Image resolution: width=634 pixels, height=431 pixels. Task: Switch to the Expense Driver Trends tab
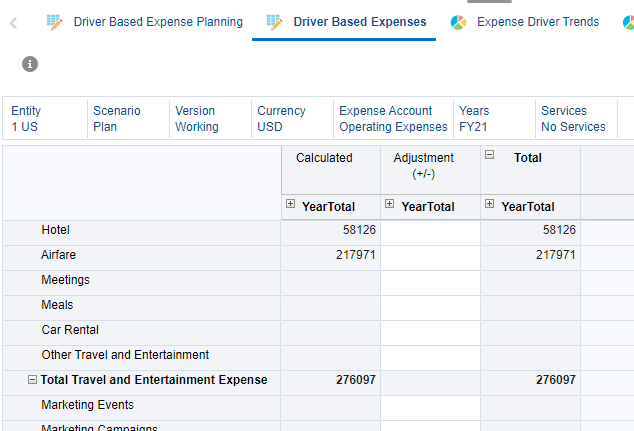point(538,22)
